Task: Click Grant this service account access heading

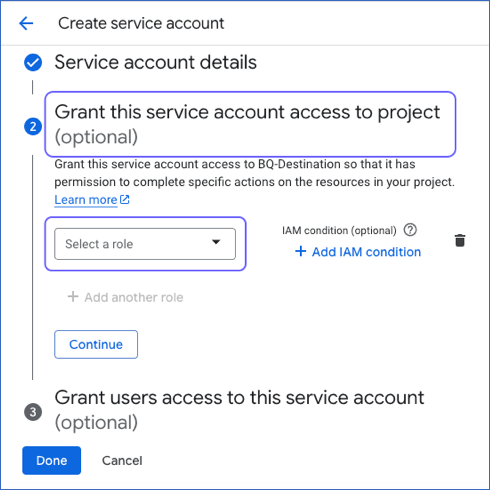Action: coord(247,124)
